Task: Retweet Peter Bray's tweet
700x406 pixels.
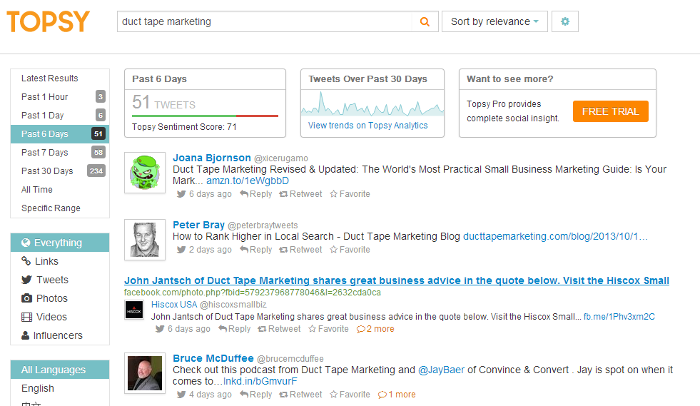Action: (300, 250)
